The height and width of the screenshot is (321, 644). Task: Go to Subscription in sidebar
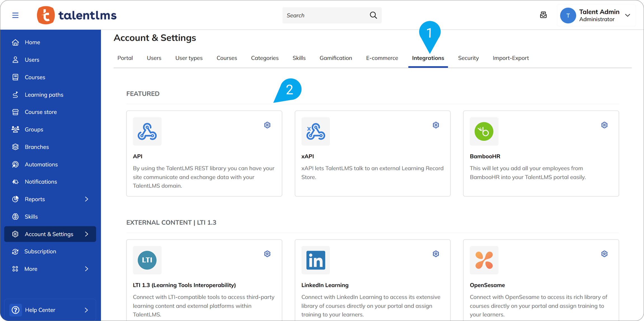pyautogui.click(x=40, y=251)
